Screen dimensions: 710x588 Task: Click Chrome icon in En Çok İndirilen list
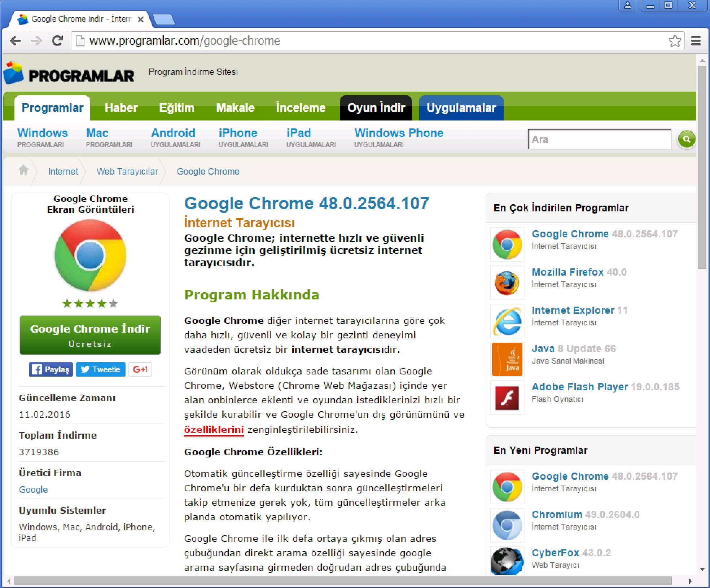coord(507,245)
